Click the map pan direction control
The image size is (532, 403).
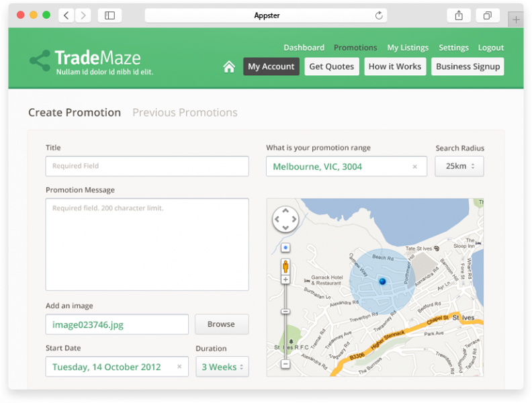point(285,219)
